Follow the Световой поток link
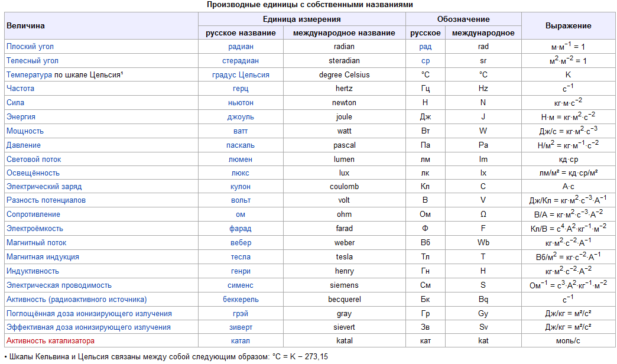The image size is (617, 364). [x=34, y=159]
